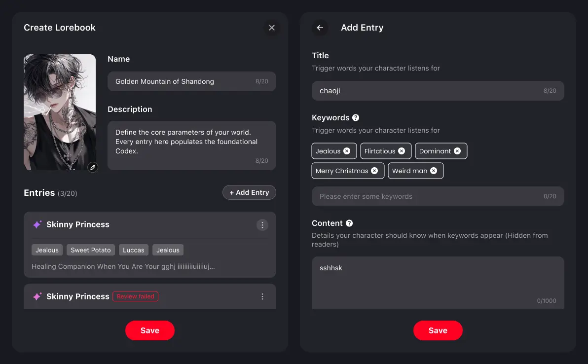Save the entry with right Save button
This screenshot has width=588, height=364.
[x=438, y=330]
